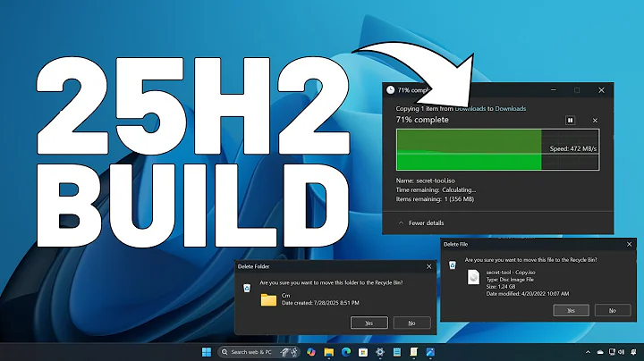Open the Photos app in the taskbar
The image size is (644, 361).
click(430, 352)
